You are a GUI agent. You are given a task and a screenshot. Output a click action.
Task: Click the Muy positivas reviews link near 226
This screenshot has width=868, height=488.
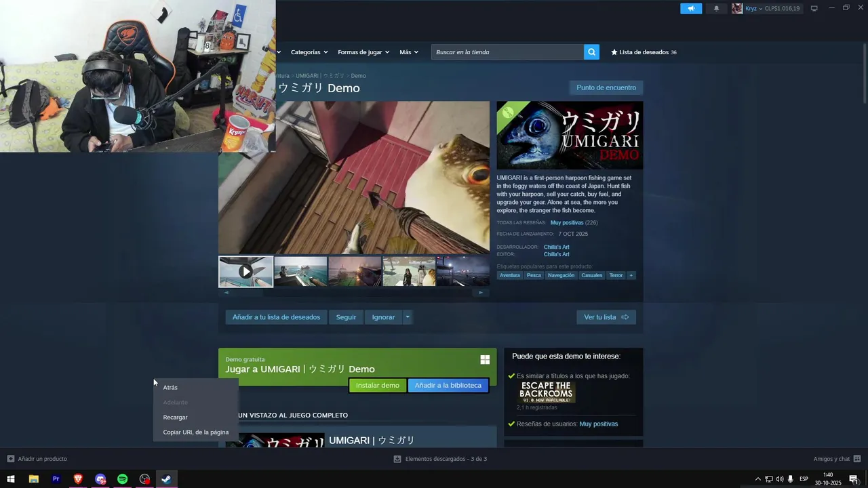pos(567,223)
